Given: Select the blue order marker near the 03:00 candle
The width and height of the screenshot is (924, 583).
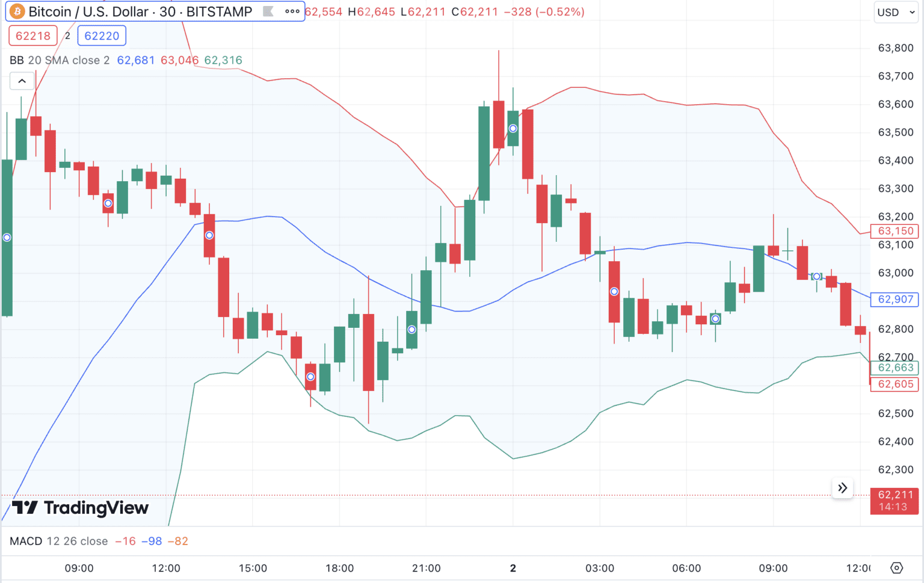Looking at the screenshot, I should (x=614, y=291).
